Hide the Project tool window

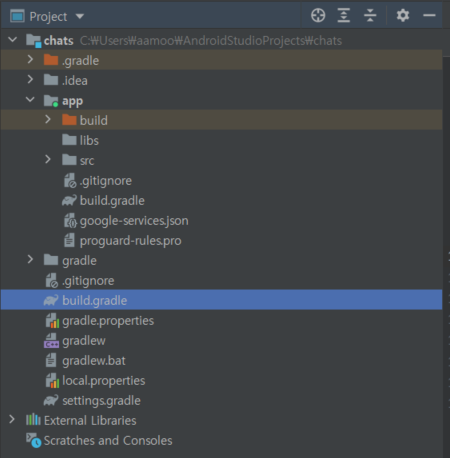click(x=429, y=15)
